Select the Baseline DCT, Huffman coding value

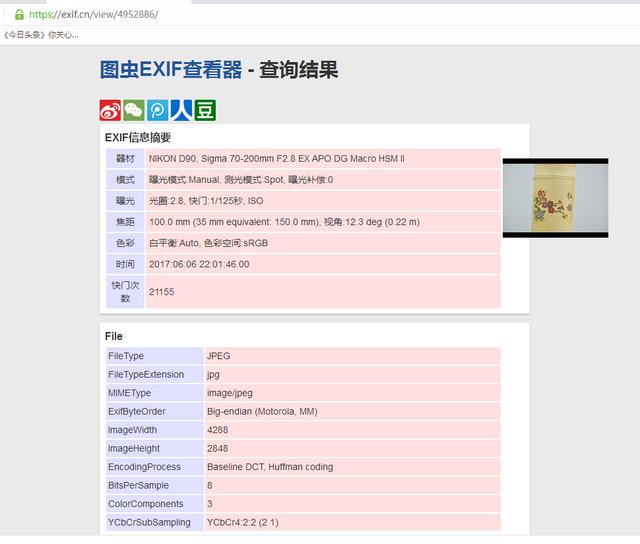[x=353, y=467]
